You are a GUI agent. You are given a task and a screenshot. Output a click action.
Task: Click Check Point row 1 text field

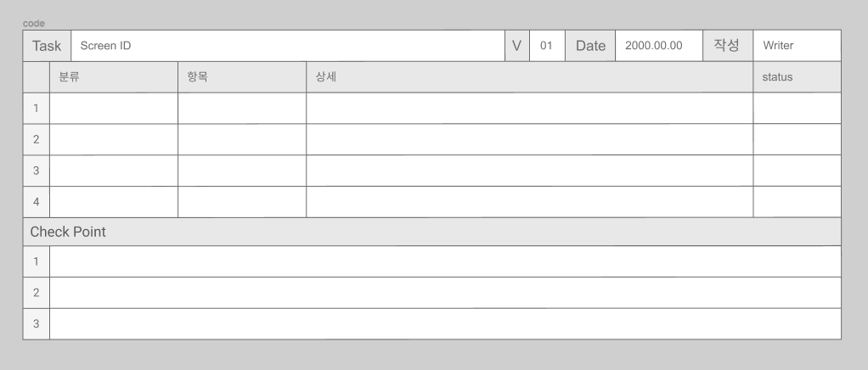445,261
